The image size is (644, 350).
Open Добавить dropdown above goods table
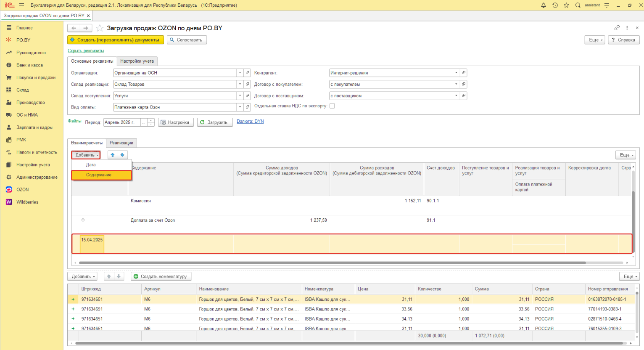click(x=82, y=276)
